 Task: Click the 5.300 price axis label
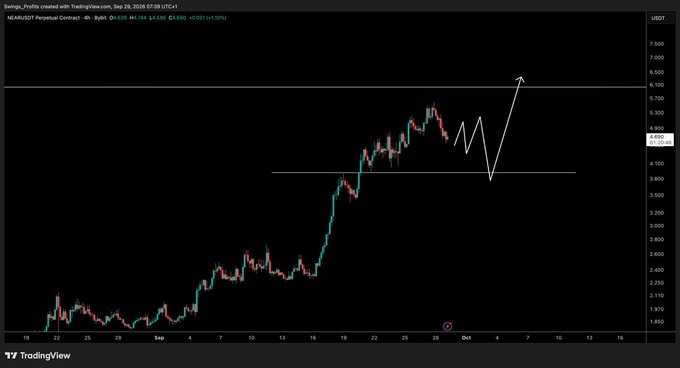pyautogui.click(x=657, y=113)
